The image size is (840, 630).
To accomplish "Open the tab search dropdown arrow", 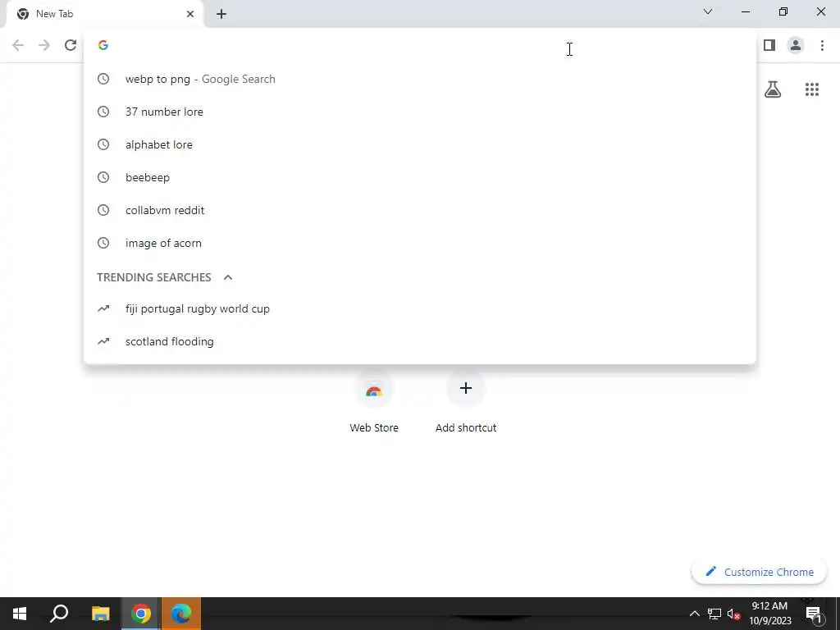I will click(708, 11).
